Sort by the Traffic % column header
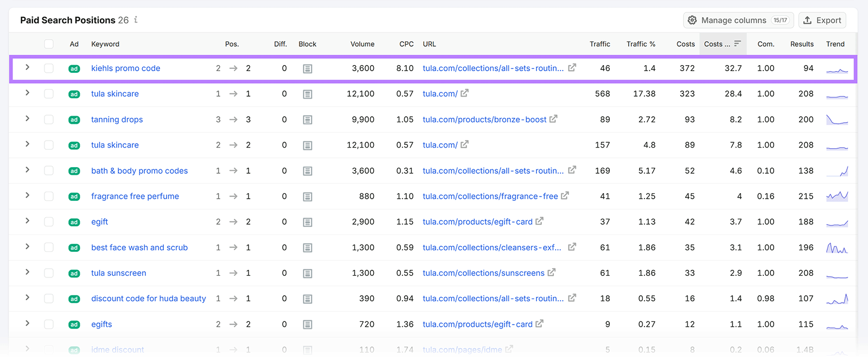868x361 pixels. (641, 44)
